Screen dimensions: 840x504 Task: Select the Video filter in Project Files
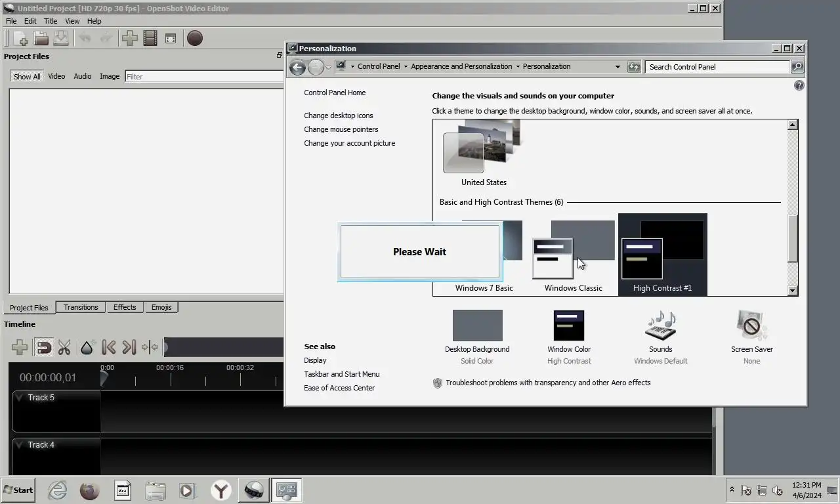(x=56, y=76)
